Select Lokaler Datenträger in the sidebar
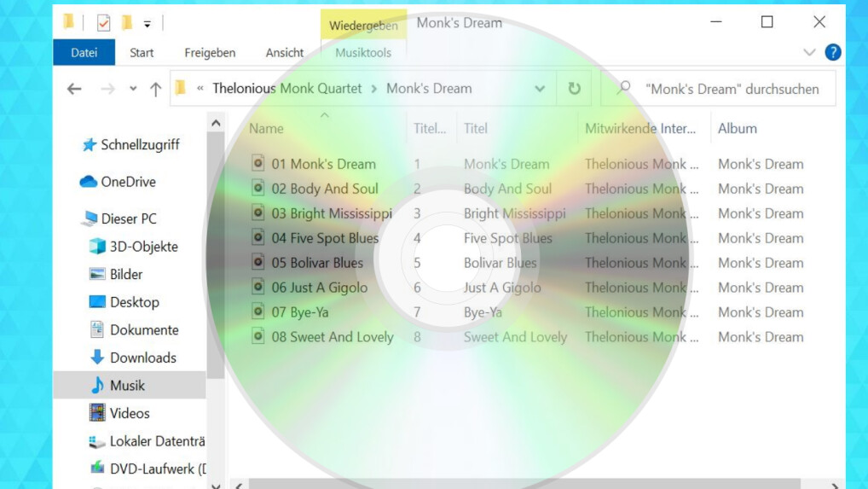 coord(157,441)
